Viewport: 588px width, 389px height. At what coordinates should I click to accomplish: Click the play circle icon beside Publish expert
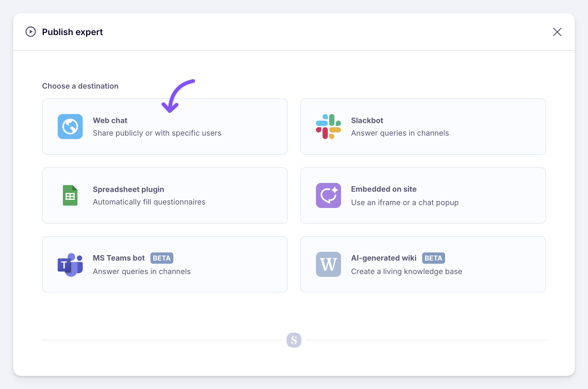pos(31,32)
